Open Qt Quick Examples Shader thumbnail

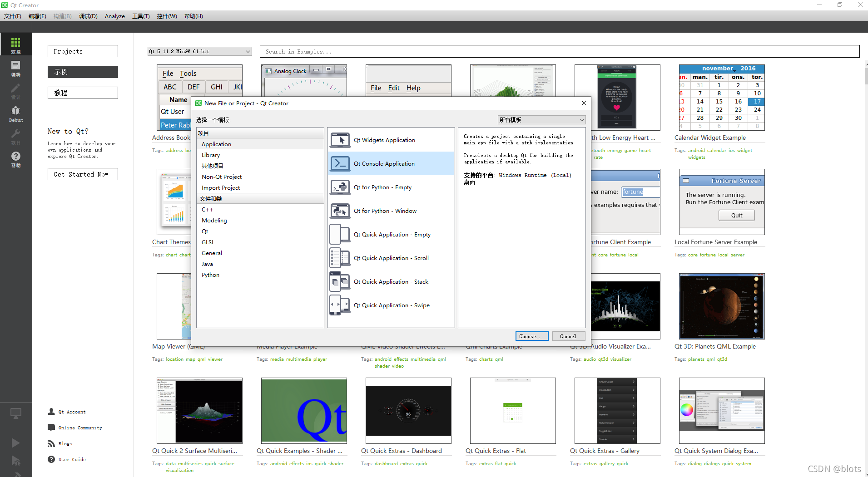(304, 411)
